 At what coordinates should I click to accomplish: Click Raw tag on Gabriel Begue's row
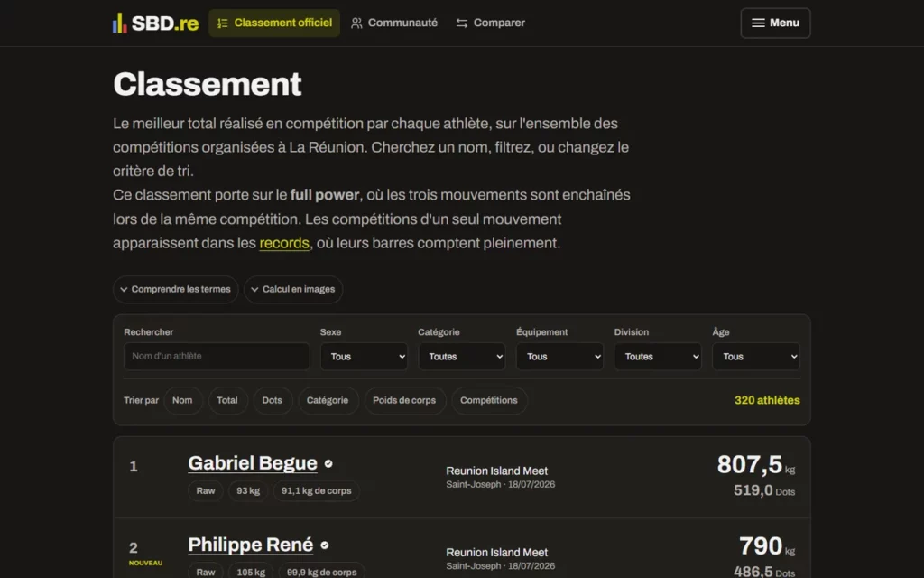point(206,490)
